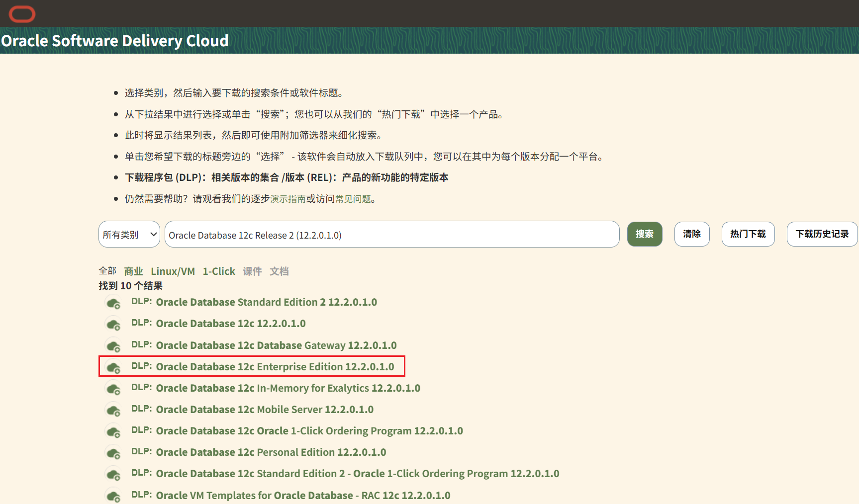Click cloud icon for In-Memory for Exalytics
The width and height of the screenshot is (859, 504).
coord(113,389)
